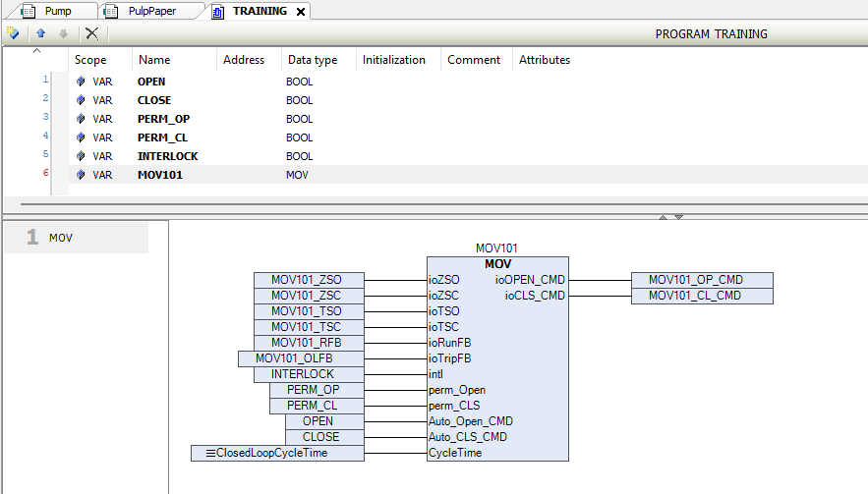Select the CLOSE variable name
Viewport: 868px width, 494px height.
pyautogui.click(x=154, y=100)
